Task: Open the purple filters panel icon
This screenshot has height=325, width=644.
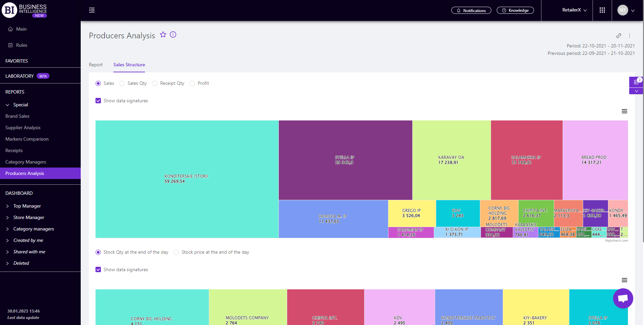Action: click(x=636, y=82)
